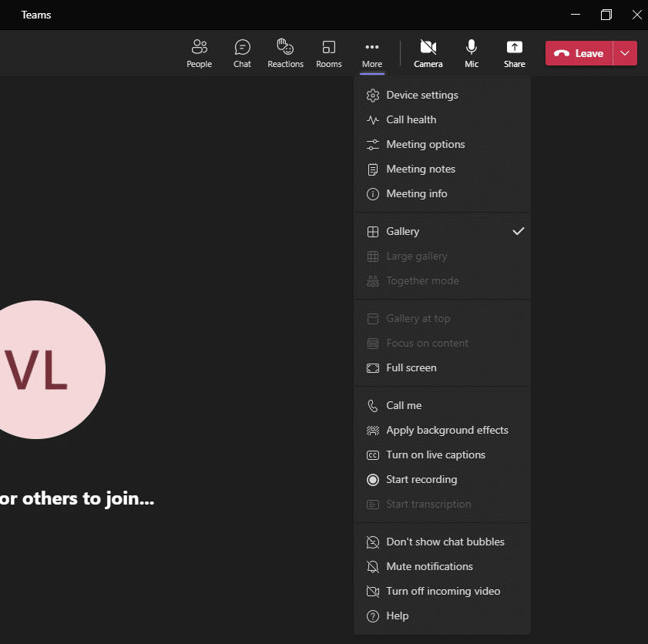Turn on the Camera

(428, 52)
